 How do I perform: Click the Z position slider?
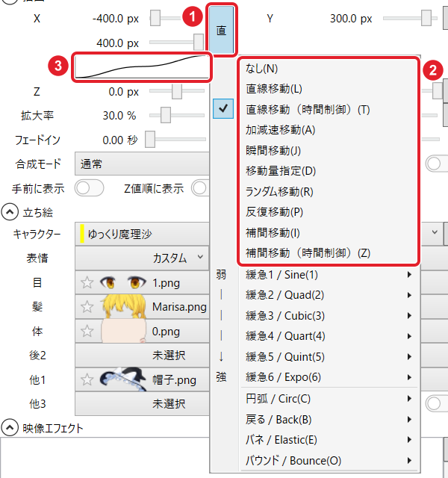(177, 91)
